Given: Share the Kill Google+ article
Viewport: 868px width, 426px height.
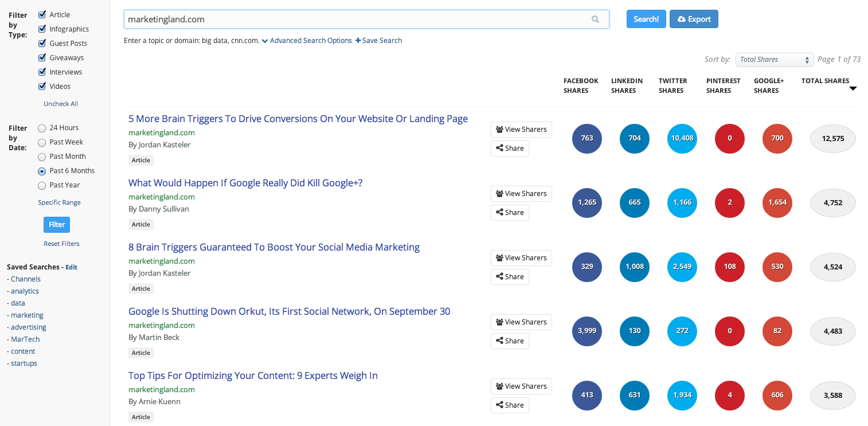Looking at the screenshot, I should pos(510,213).
